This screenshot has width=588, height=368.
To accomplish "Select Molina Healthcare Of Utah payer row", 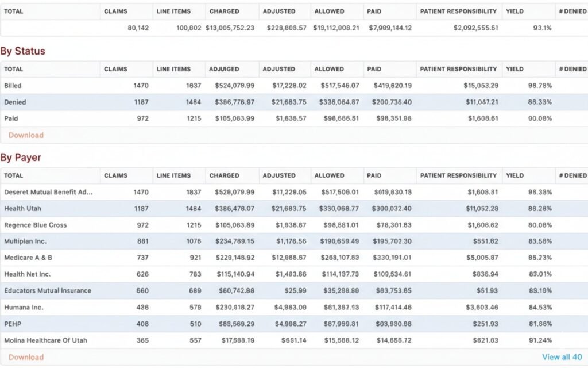I will [x=45, y=340].
